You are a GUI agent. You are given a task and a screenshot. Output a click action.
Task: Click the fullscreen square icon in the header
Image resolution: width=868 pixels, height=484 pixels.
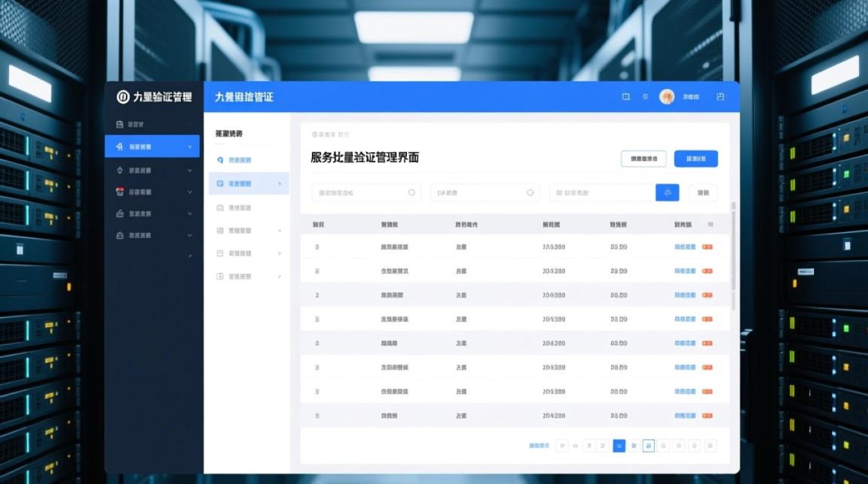tap(625, 96)
